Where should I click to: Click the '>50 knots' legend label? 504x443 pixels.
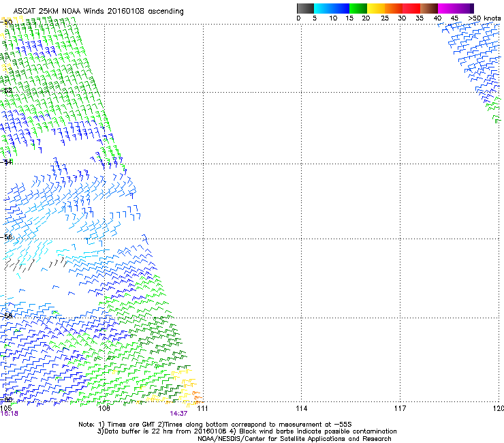tap(484, 18)
